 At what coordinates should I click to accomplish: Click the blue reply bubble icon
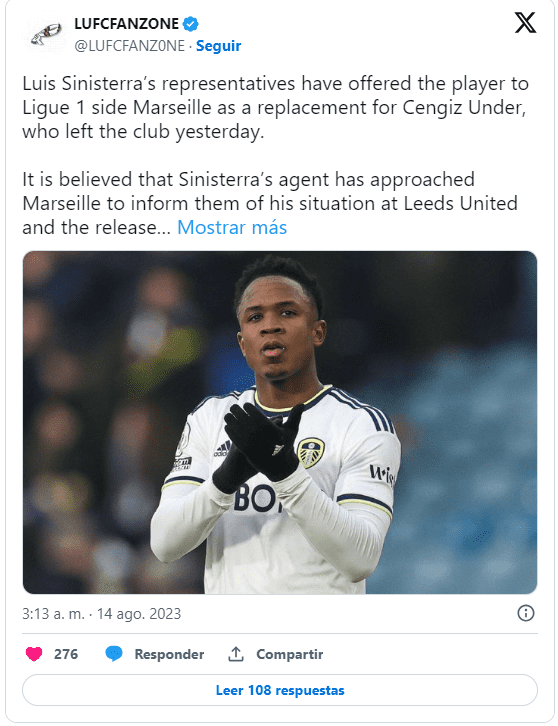pyautogui.click(x=114, y=654)
